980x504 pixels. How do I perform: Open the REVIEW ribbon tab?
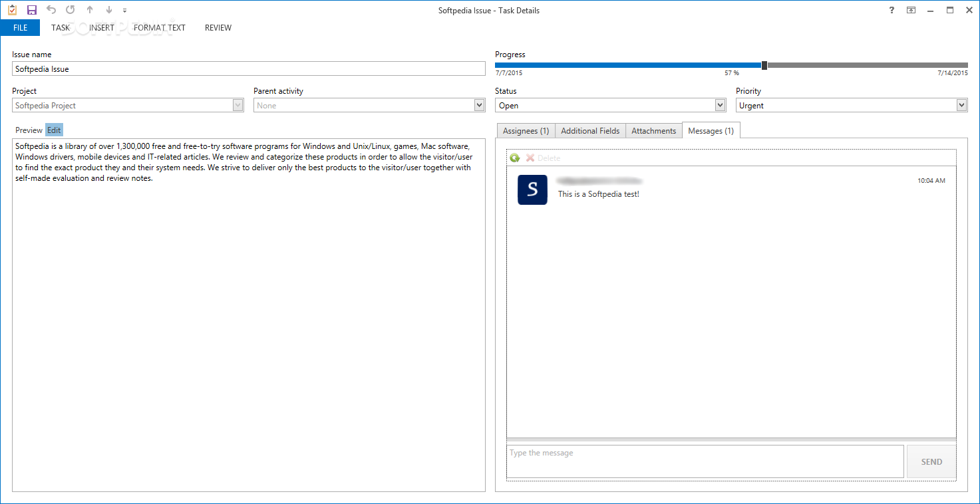click(x=218, y=28)
